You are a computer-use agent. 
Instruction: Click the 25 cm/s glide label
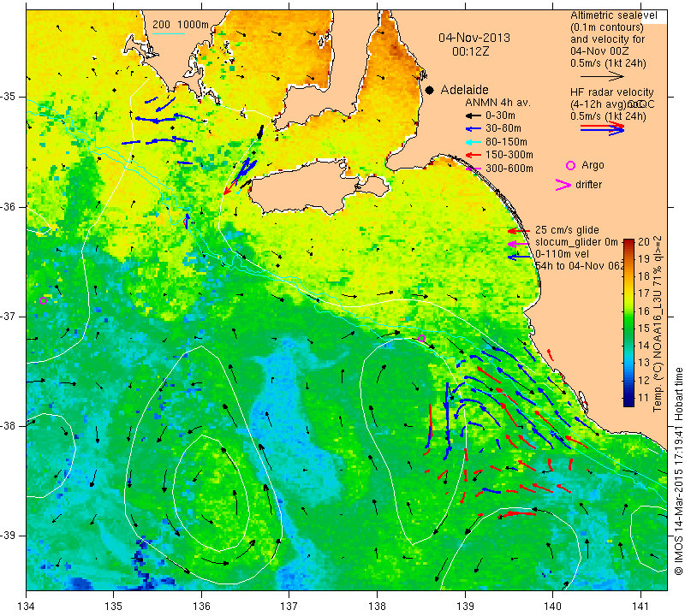pyautogui.click(x=567, y=230)
